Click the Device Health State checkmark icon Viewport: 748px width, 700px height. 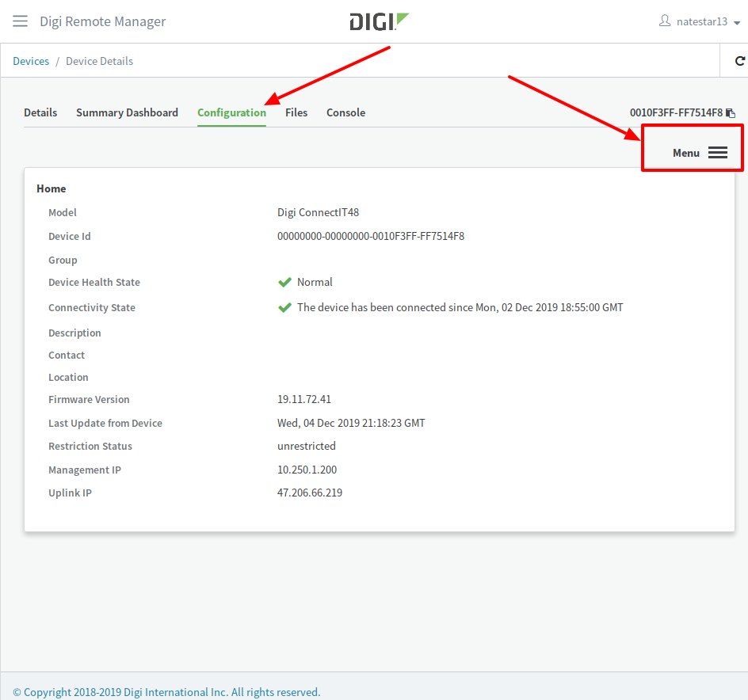[x=284, y=282]
